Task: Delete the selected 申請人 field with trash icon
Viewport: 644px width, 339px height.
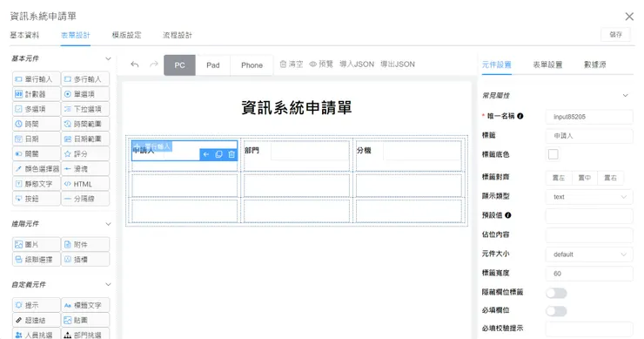Action: (x=231, y=154)
